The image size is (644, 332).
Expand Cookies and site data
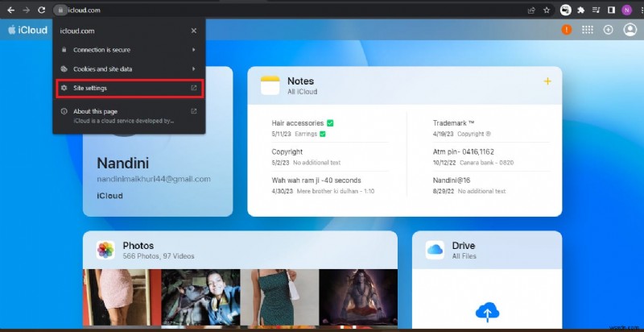click(x=193, y=69)
